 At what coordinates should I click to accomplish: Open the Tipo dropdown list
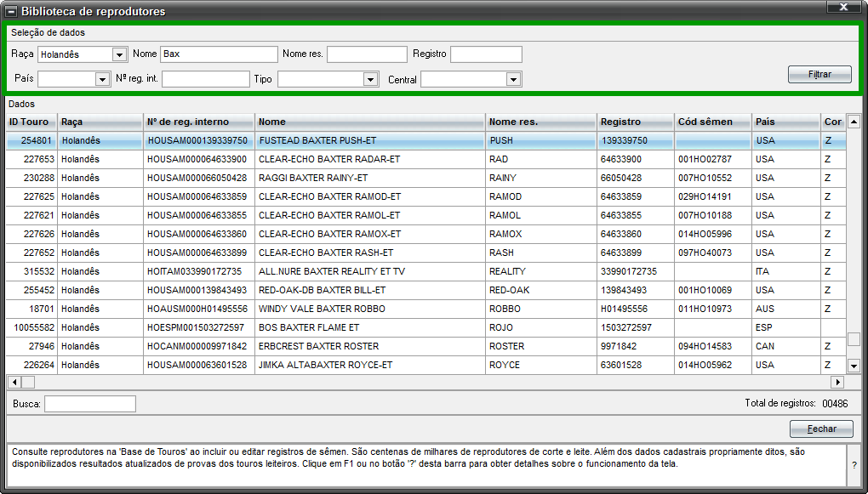point(371,80)
